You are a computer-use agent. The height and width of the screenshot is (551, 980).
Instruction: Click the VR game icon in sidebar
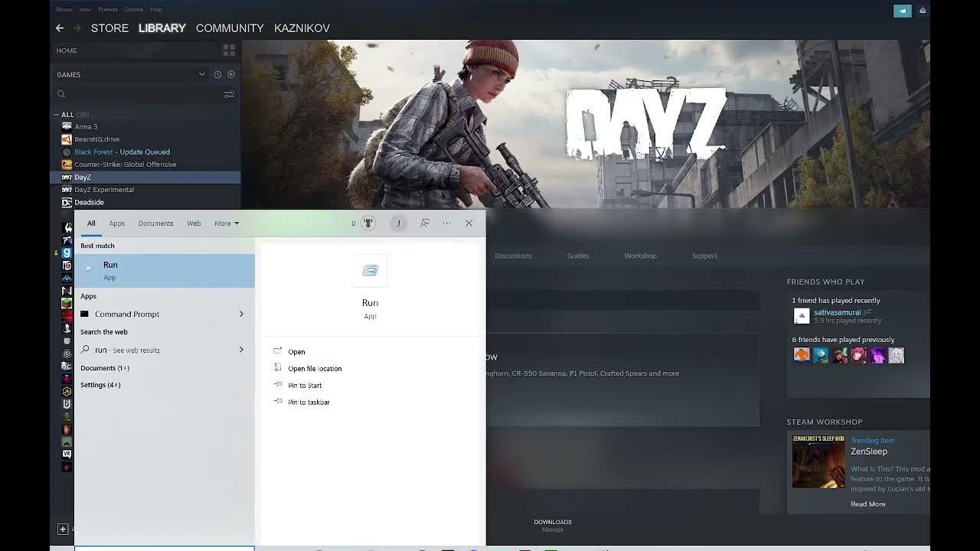[67, 454]
